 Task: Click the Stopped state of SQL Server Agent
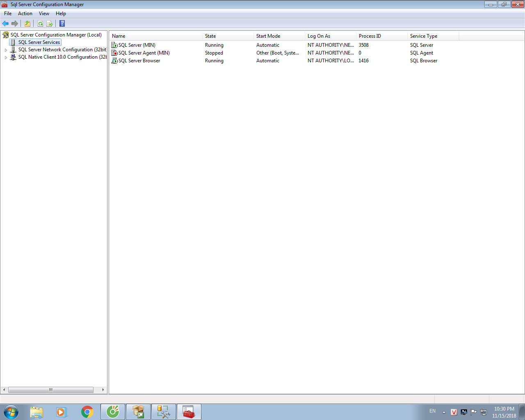click(214, 53)
